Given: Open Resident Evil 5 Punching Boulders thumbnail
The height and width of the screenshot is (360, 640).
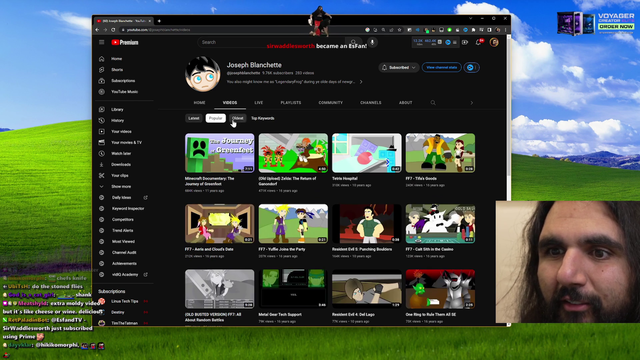Looking at the screenshot, I should coord(367,224).
